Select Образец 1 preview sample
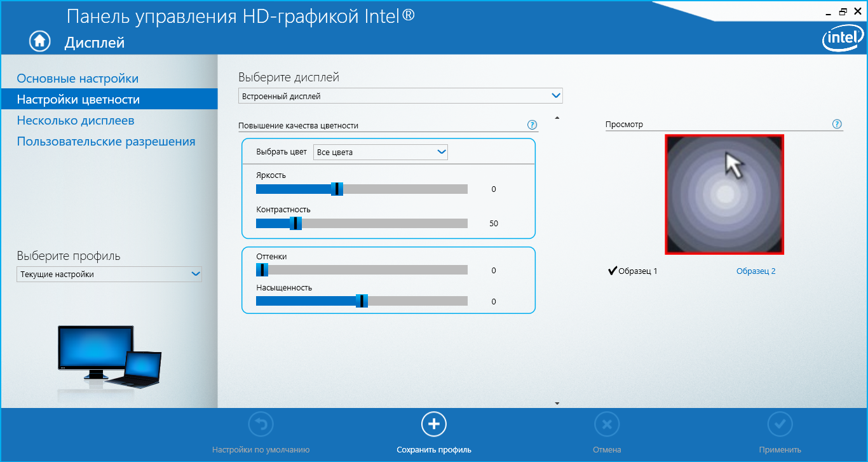 tap(633, 271)
